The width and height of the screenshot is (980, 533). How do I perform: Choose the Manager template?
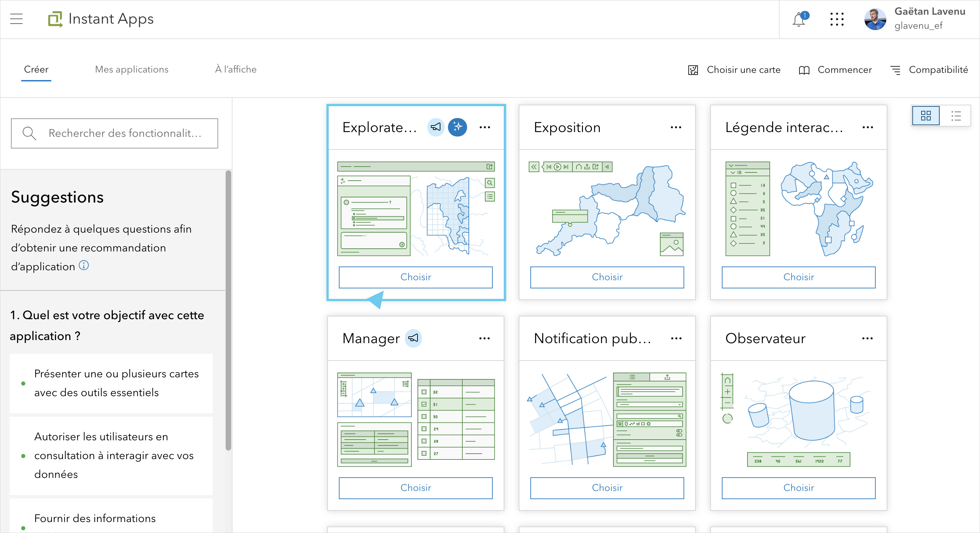click(x=416, y=488)
